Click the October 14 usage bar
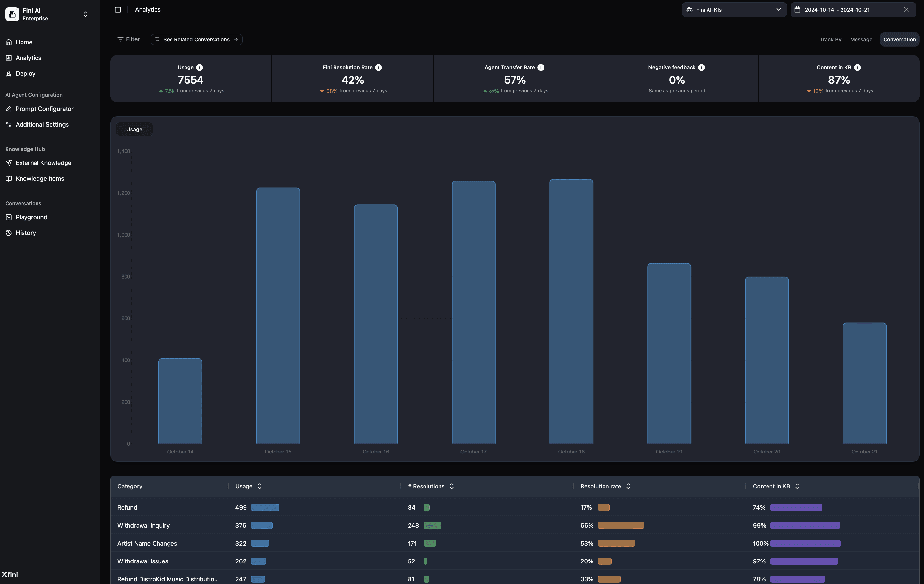The width and height of the screenshot is (924, 584). coord(180,401)
